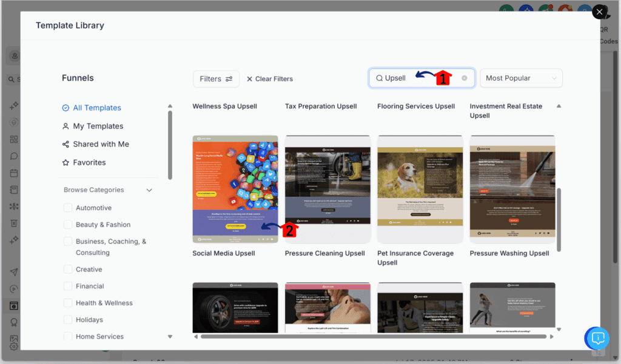
Task: Open the paper plane marketing icon in sidebar
Action: pyautogui.click(x=14, y=272)
